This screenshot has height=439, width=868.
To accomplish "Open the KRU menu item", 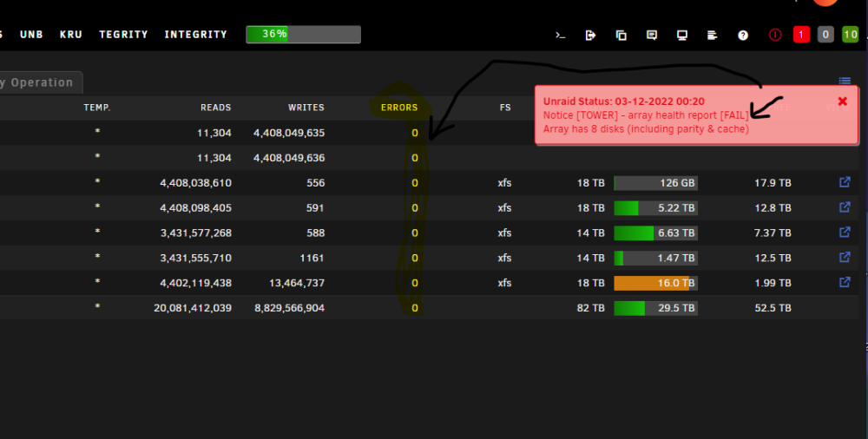I will 71,35.
